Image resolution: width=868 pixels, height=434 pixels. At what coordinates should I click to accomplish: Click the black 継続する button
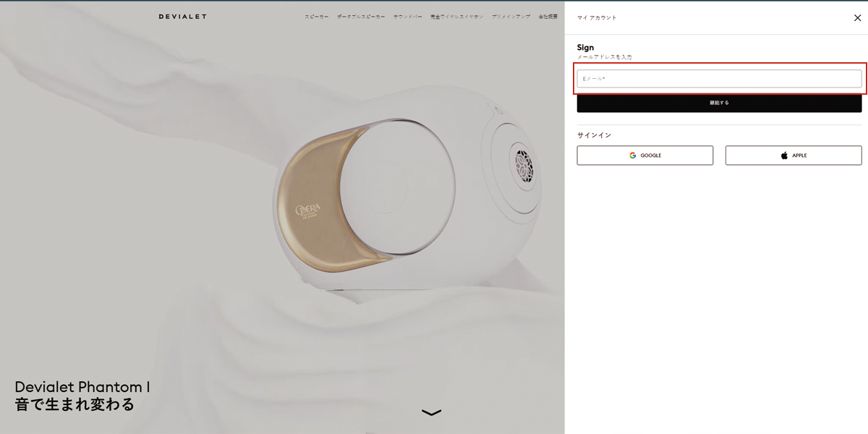[719, 103]
